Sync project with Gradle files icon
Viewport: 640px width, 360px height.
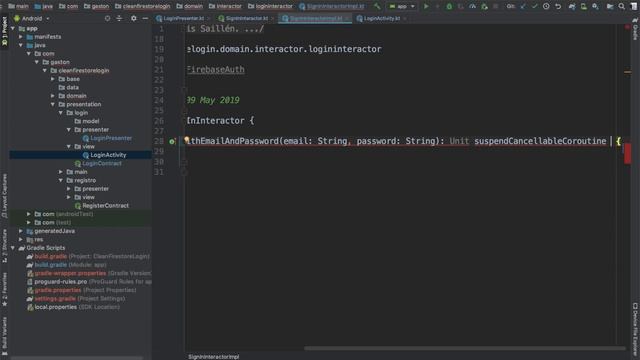[x=572, y=6]
